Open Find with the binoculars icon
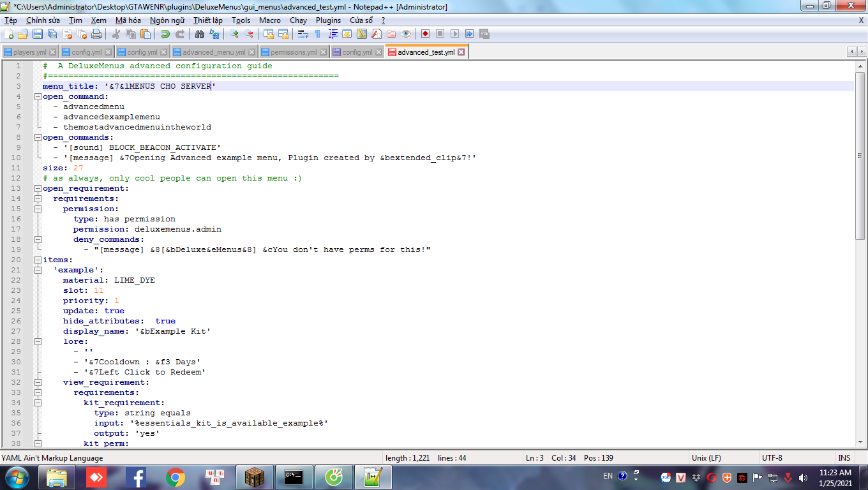 point(200,34)
